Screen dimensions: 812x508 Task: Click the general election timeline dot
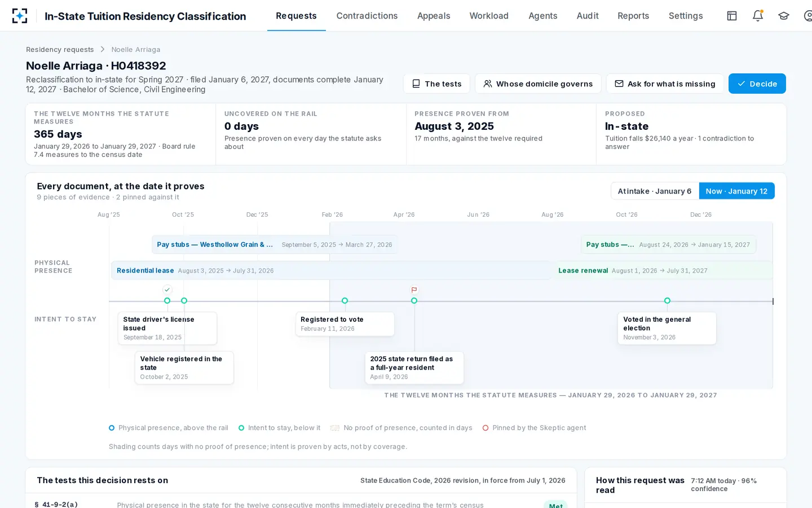click(667, 301)
